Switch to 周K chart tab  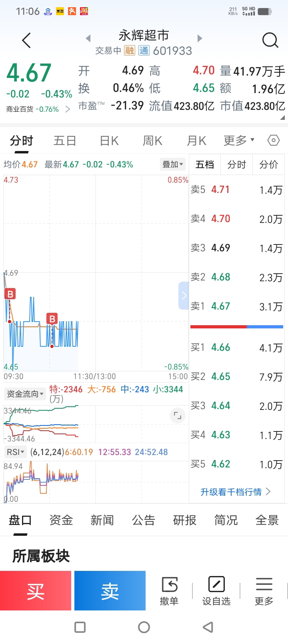152,141
